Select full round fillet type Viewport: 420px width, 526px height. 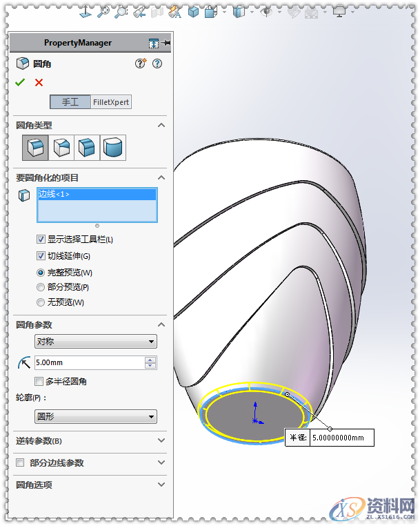click(113, 148)
